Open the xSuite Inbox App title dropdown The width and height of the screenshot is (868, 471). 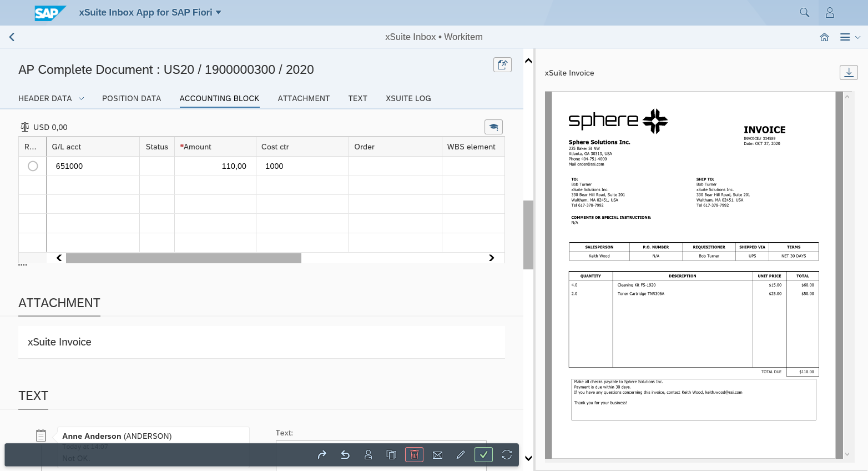tap(218, 12)
